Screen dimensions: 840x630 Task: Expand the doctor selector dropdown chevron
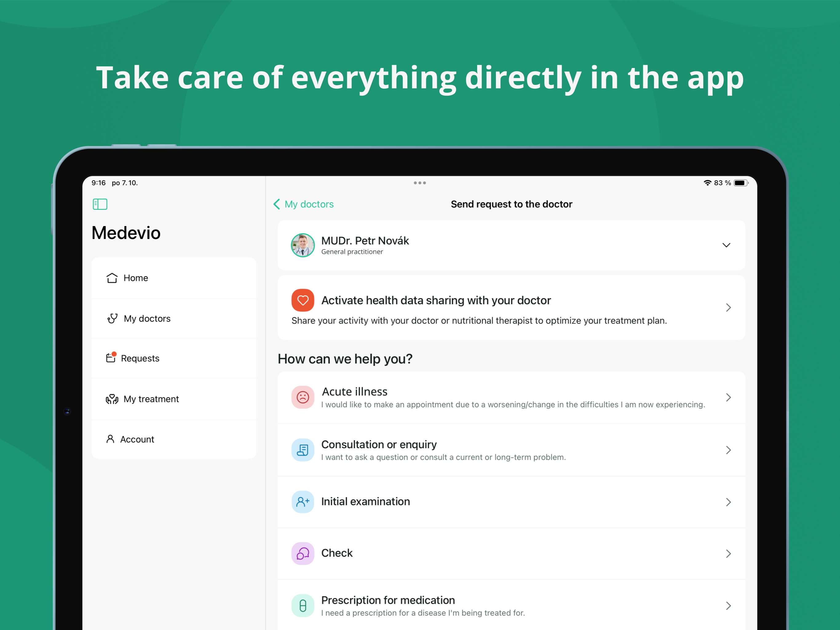click(726, 245)
